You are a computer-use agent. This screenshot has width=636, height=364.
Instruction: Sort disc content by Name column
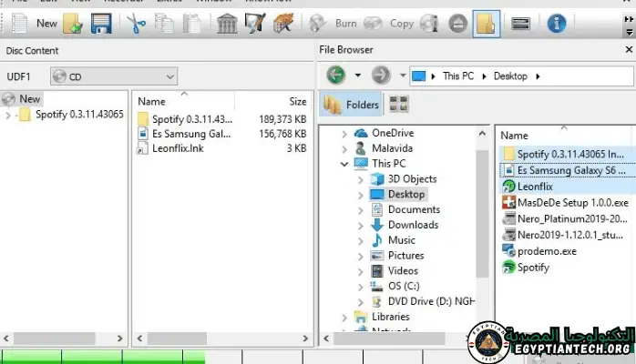[151, 101]
